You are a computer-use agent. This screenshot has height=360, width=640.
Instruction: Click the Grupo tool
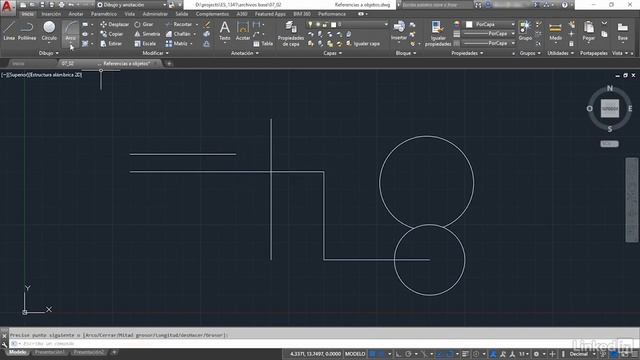(x=525, y=31)
